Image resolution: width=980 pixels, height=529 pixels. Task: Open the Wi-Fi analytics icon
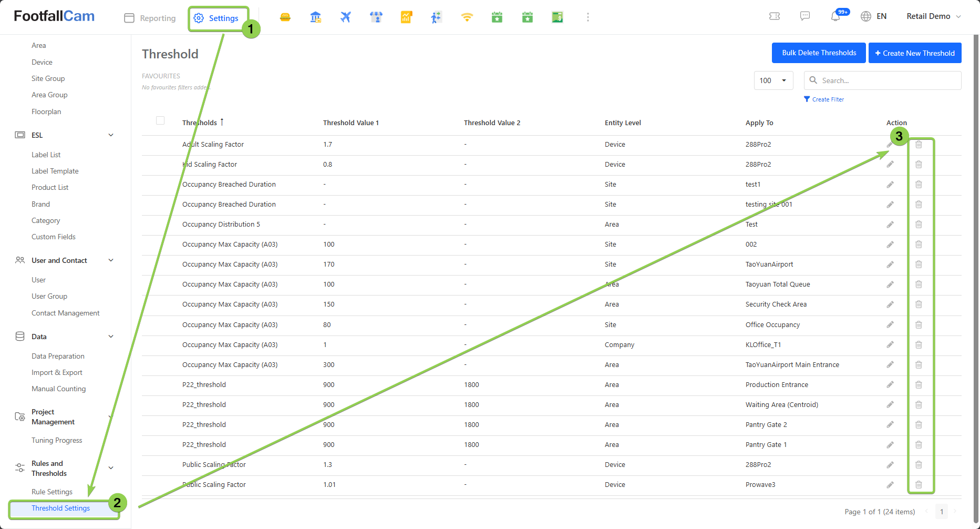click(x=467, y=17)
